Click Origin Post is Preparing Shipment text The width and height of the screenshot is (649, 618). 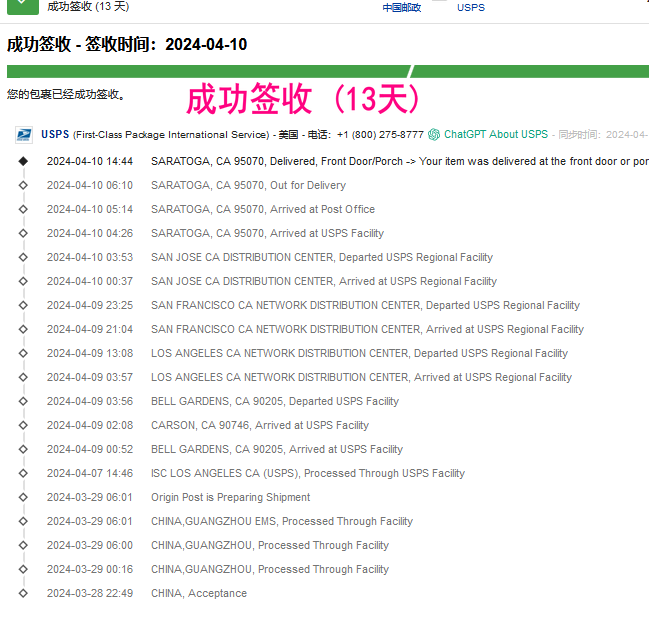[x=231, y=498]
